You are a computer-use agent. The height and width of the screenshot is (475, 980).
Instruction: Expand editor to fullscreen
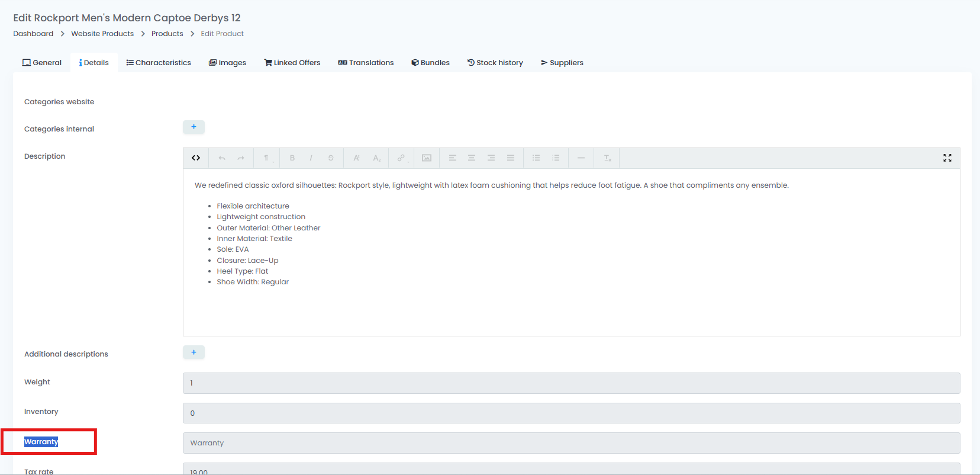click(x=947, y=158)
